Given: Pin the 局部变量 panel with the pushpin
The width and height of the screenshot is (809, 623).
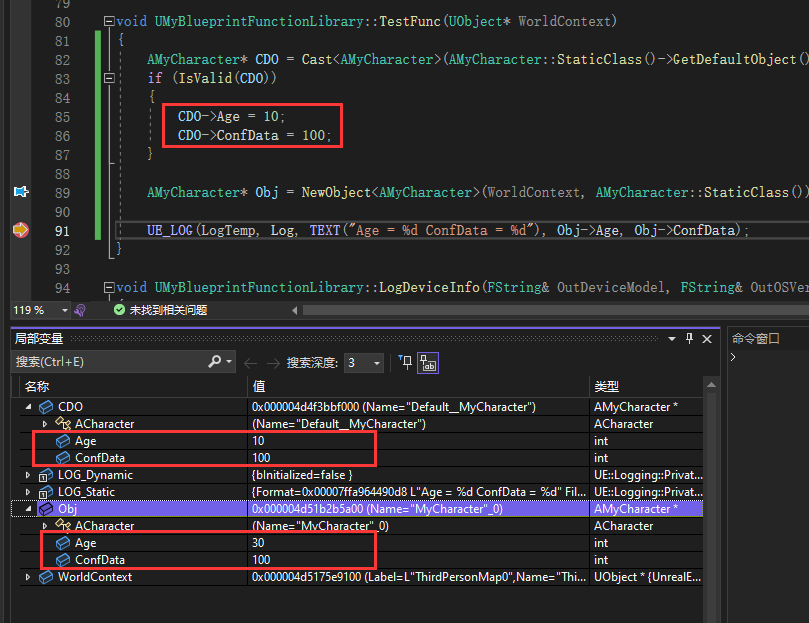Looking at the screenshot, I should click(690, 339).
